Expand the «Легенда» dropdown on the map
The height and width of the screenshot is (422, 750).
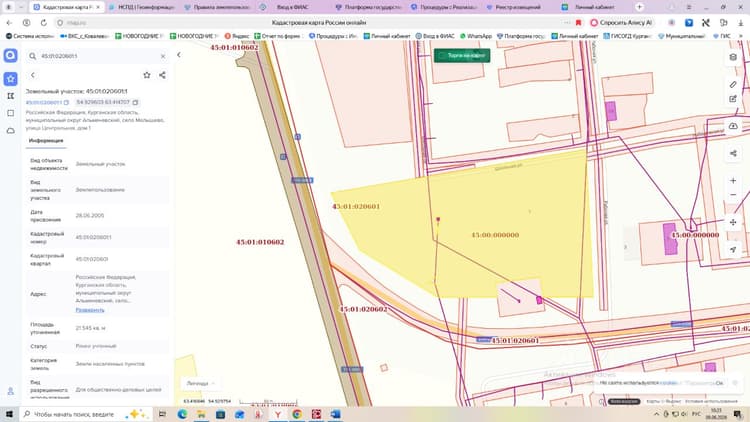click(200, 383)
